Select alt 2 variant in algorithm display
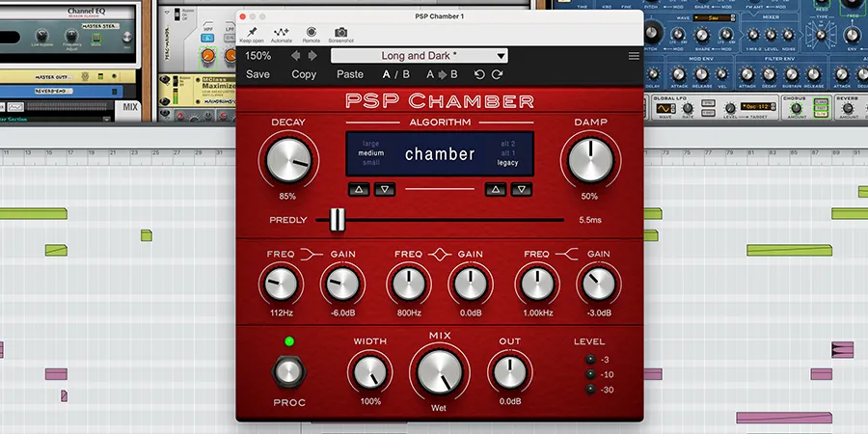868x434 pixels. [507, 144]
